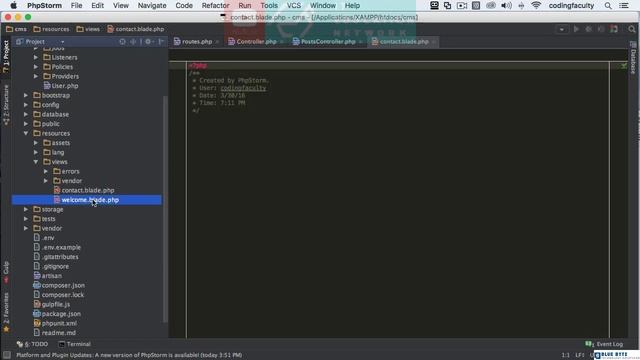
Task: Open the VCS menu
Action: [293, 6]
